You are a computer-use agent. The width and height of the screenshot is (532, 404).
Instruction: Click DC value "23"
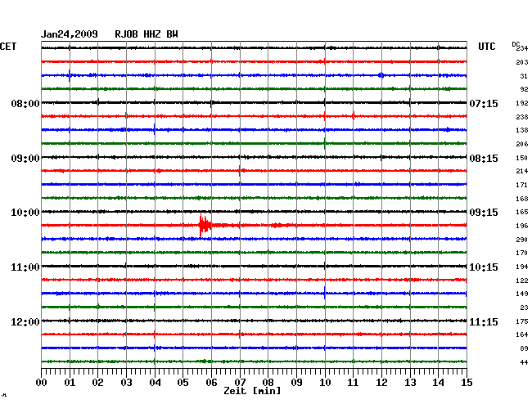click(524, 307)
